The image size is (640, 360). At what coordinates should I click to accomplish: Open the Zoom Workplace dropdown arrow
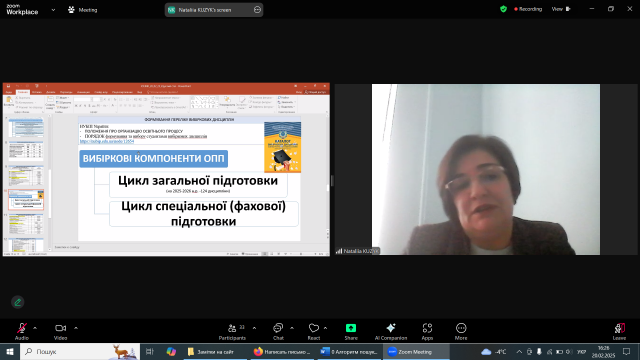53,10
